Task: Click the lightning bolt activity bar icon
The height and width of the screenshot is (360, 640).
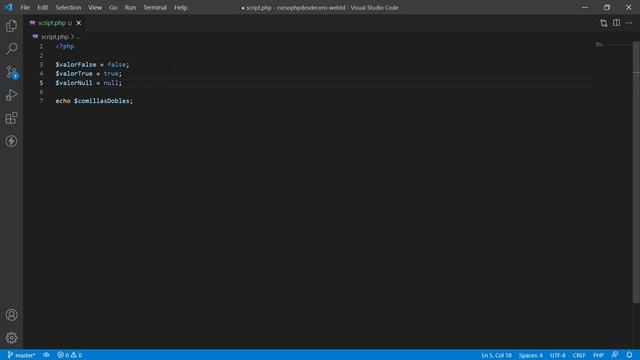Action: pyautogui.click(x=11, y=141)
